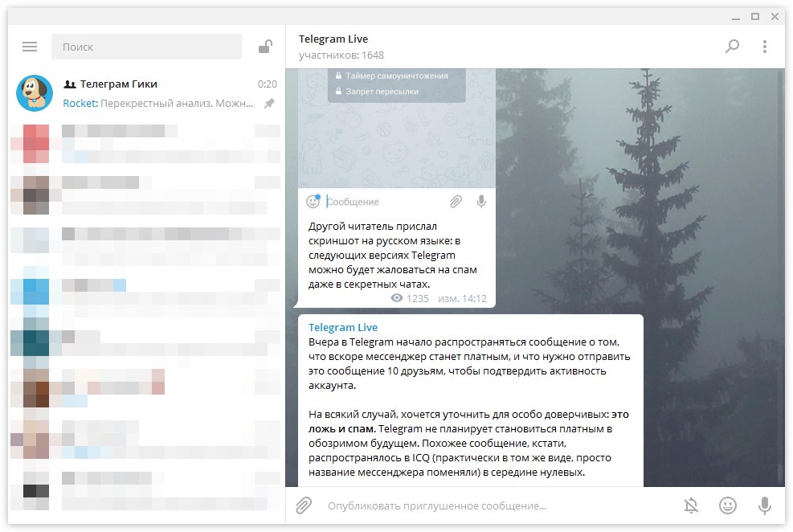
Task: Click the screenshot image in message
Action: [x=397, y=141]
